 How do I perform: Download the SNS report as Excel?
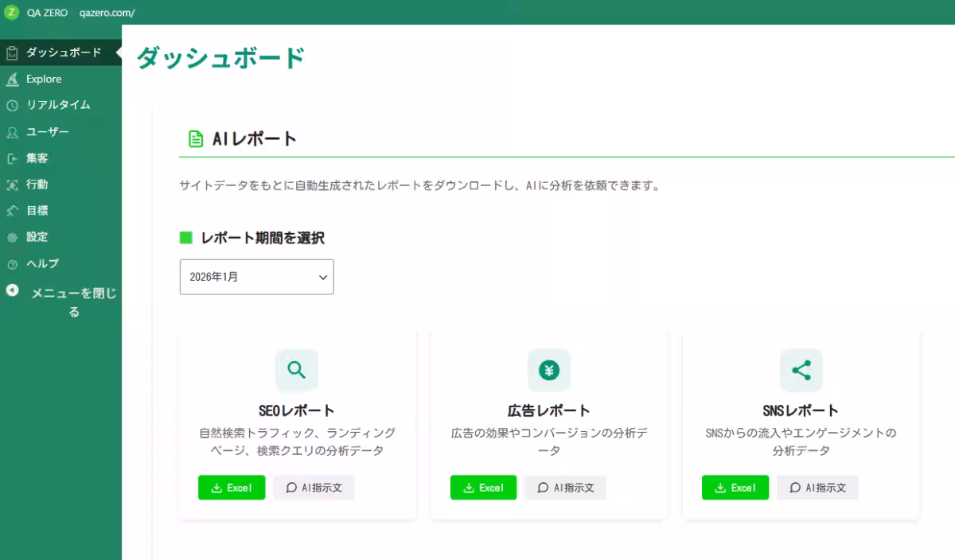pos(735,488)
